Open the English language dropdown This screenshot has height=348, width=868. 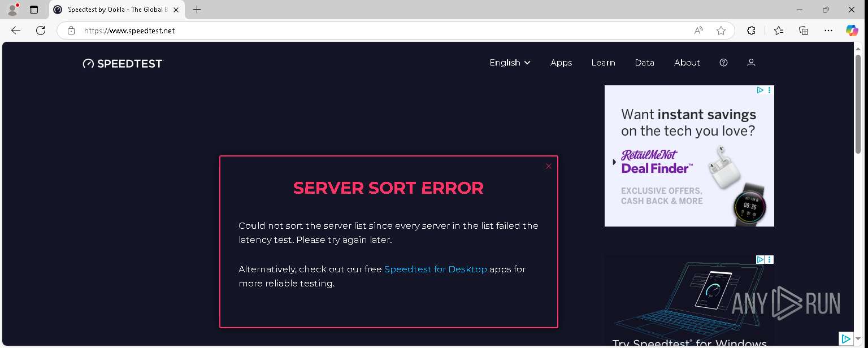tap(510, 63)
